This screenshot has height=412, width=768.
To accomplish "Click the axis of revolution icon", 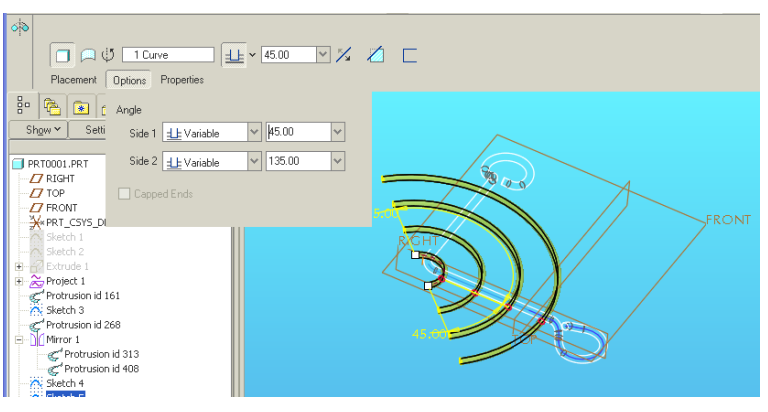I will (x=108, y=55).
